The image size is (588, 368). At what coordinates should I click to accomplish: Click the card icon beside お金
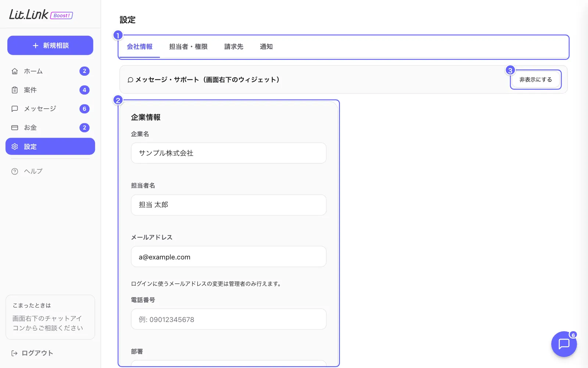click(15, 128)
